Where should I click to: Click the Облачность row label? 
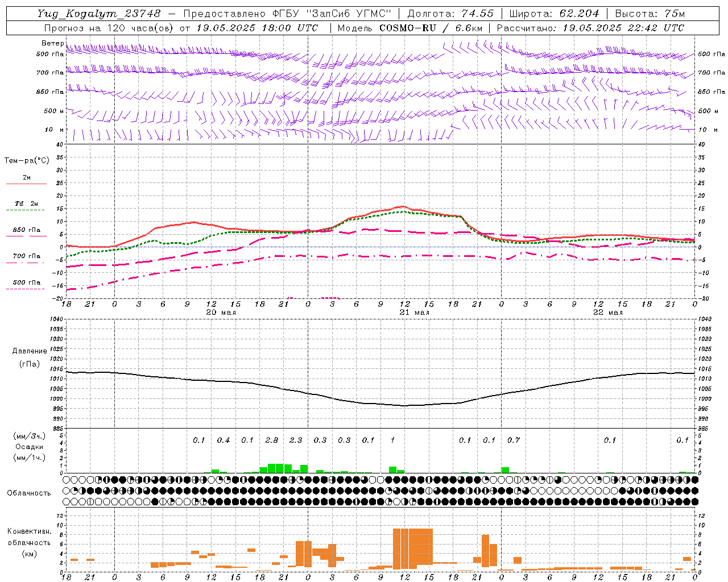29,493
